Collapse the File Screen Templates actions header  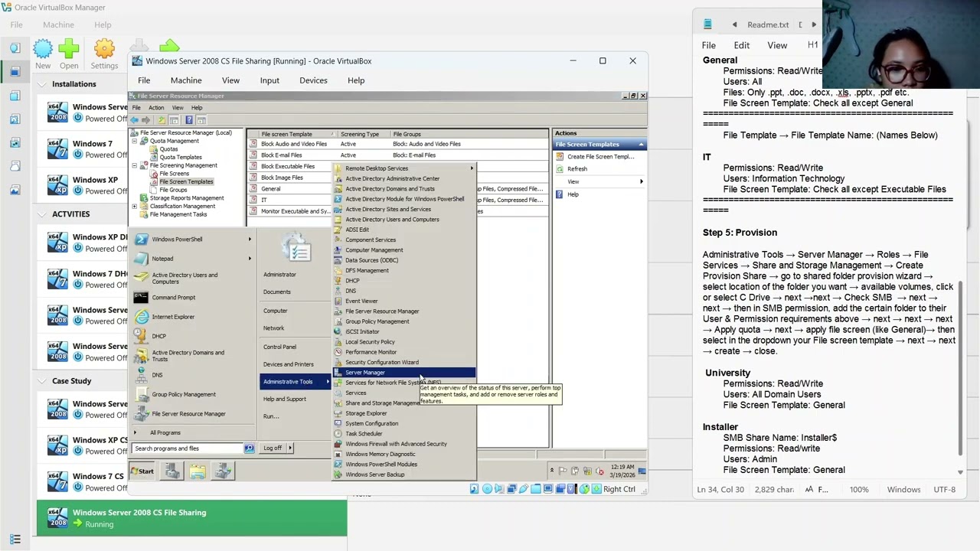click(x=640, y=145)
